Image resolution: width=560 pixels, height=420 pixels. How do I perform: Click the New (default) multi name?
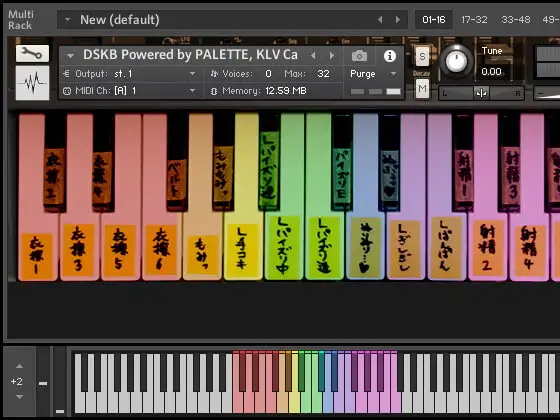point(120,20)
